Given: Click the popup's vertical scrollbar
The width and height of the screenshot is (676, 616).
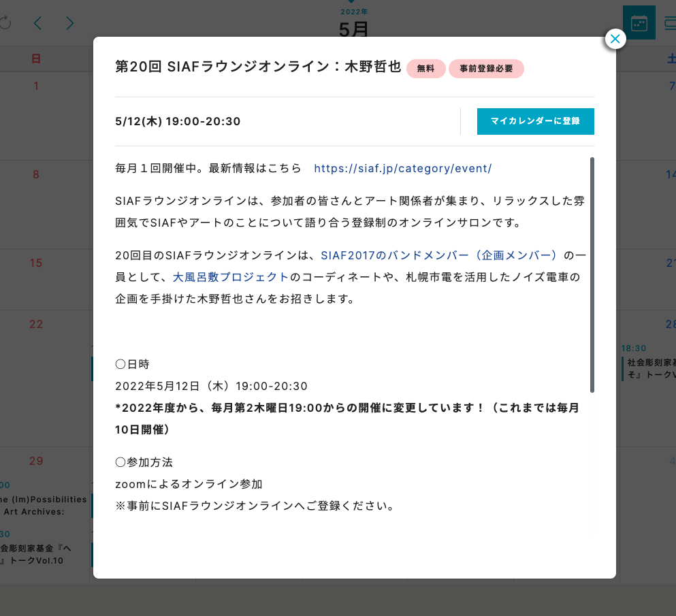Looking at the screenshot, I should coord(592,275).
